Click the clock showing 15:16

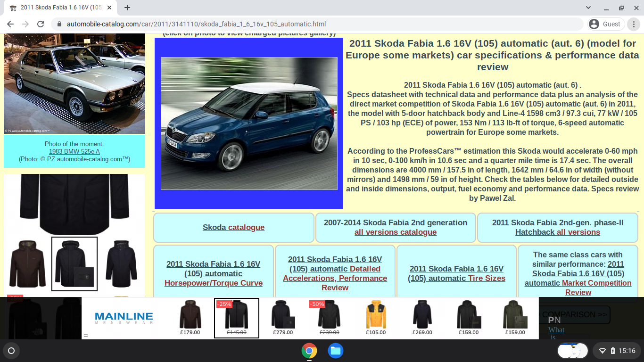(627, 351)
